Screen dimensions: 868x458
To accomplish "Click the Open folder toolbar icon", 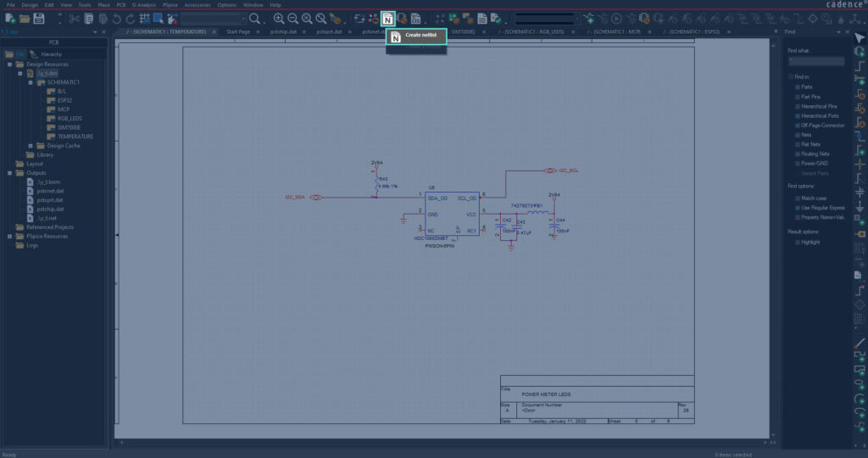I will coord(25,18).
